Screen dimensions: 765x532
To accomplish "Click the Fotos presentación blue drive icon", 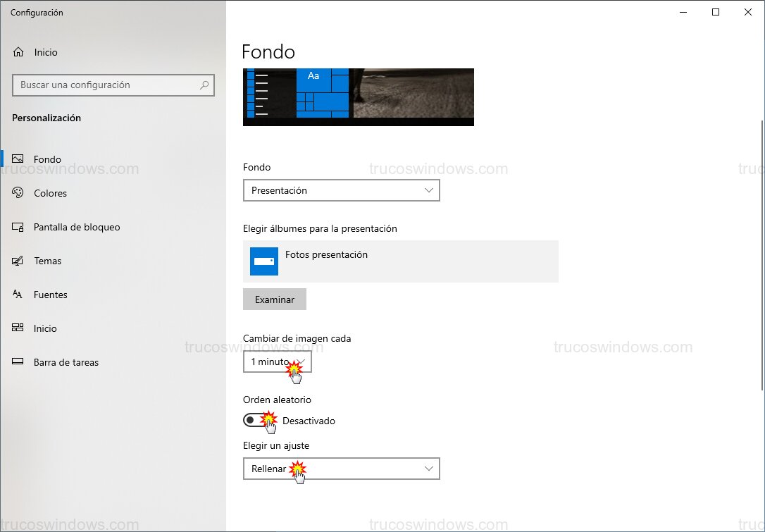I will (x=264, y=261).
